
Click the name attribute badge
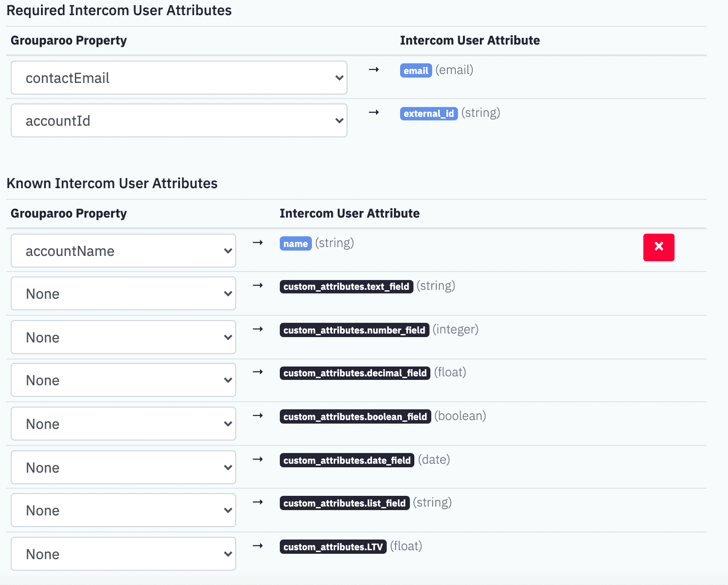(295, 243)
